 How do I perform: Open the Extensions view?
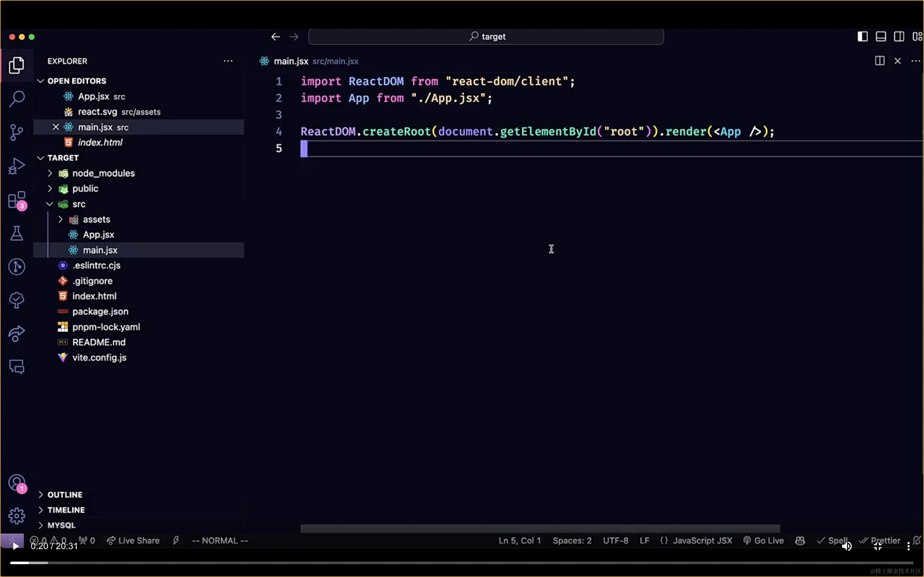point(16,200)
